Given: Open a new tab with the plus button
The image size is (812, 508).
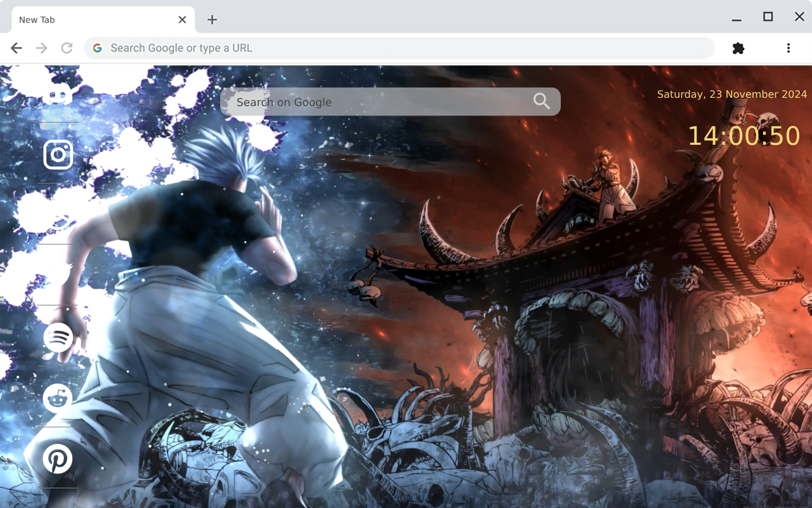Looking at the screenshot, I should coord(211,20).
